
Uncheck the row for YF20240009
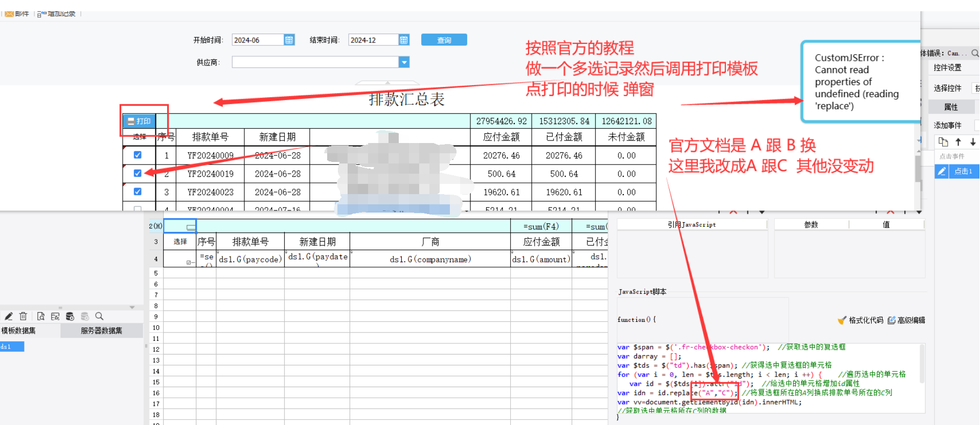point(138,155)
